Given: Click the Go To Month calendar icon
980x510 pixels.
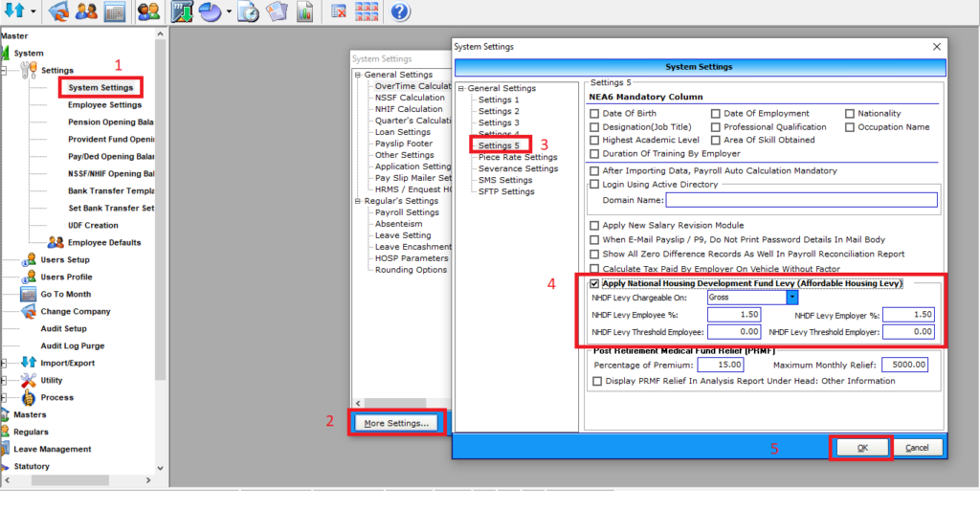Looking at the screenshot, I should pyautogui.click(x=28, y=295).
